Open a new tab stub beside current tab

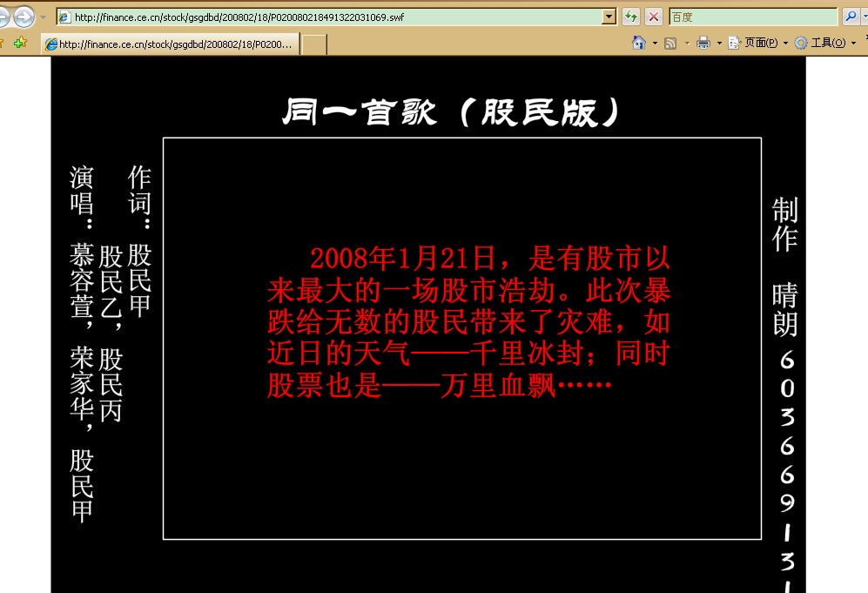315,43
